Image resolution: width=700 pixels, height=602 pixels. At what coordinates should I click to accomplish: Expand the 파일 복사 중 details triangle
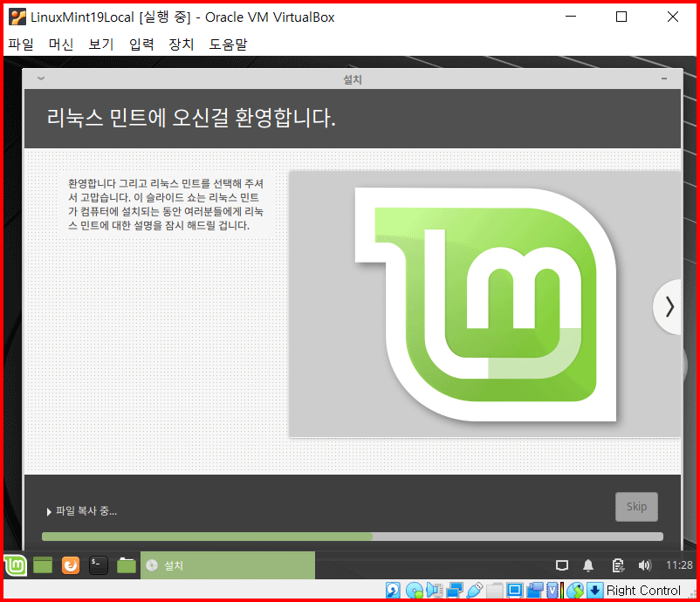(49, 511)
